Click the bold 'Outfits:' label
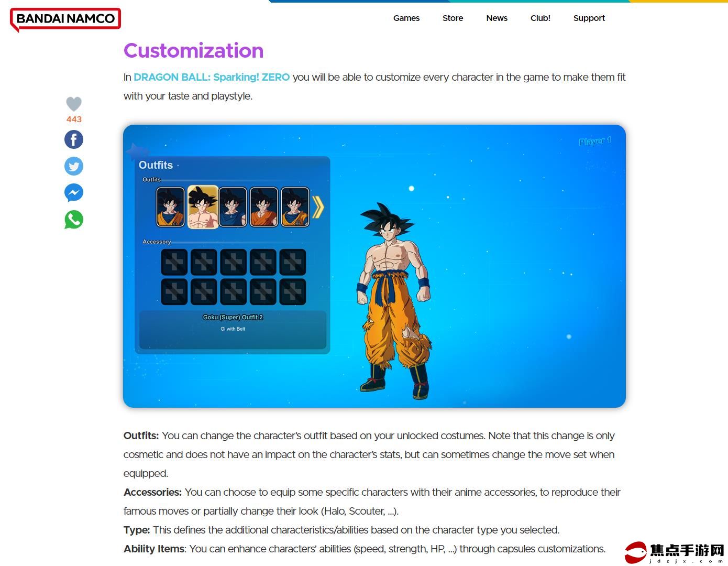This screenshot has height=566, width=728. [x=141, y=436]
